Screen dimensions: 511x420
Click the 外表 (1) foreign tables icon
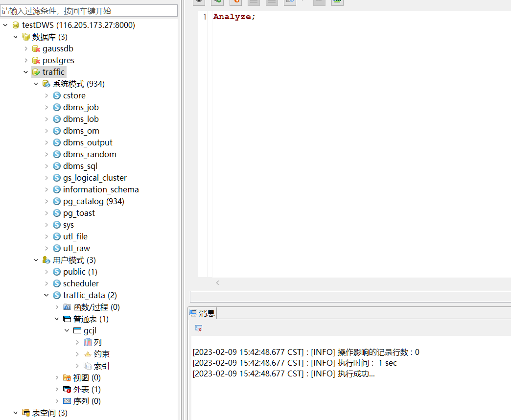click(67, 389)
